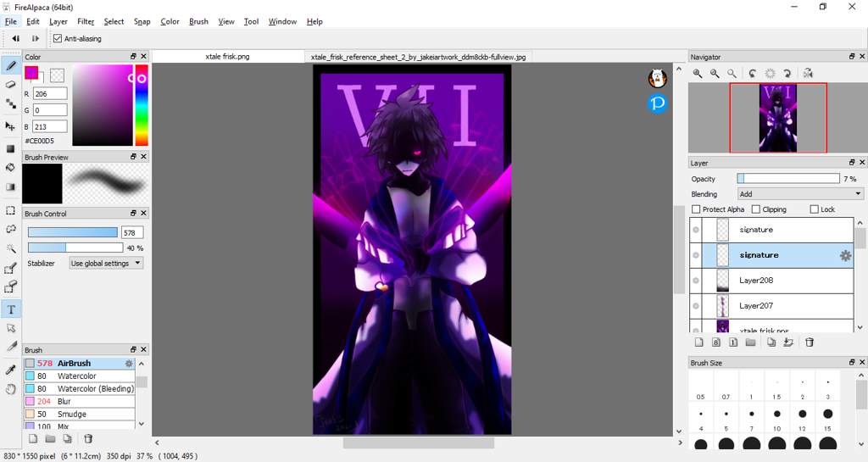
Task: Select the Hand tool
Action: click(10, 389)
